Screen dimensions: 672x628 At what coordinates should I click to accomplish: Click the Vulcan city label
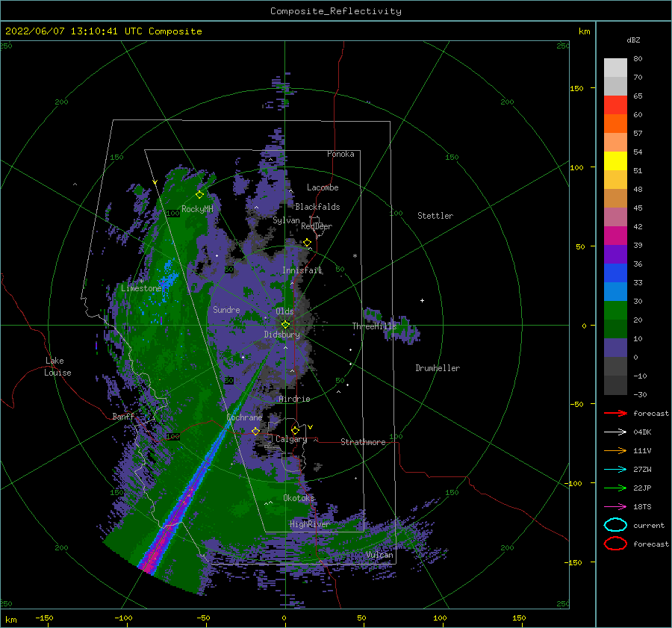point(379,555)
